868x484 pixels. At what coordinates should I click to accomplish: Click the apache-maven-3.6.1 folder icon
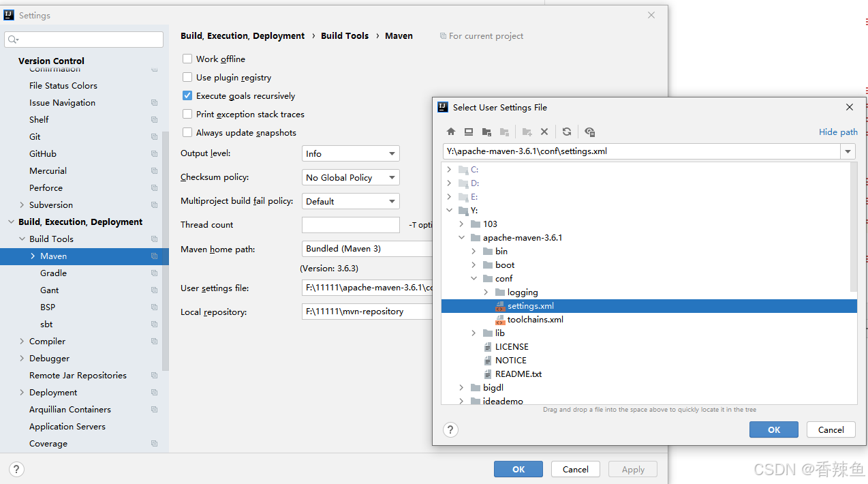click(476, 238)
